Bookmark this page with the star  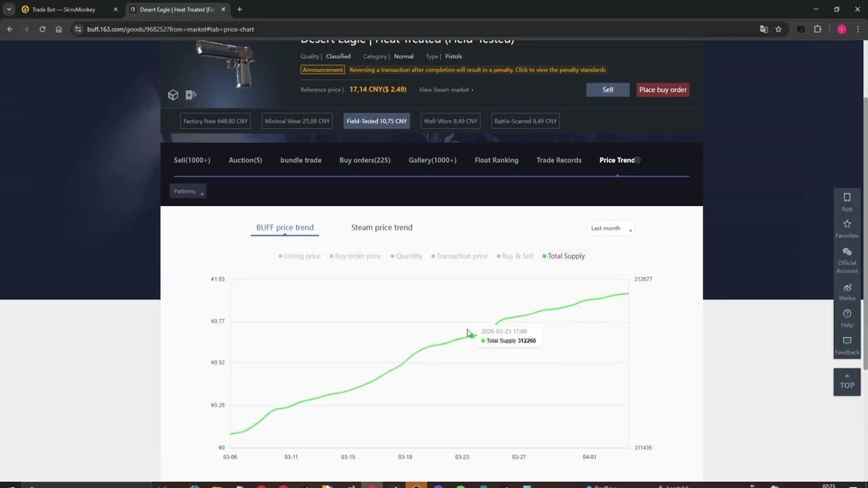coord(778,29)
